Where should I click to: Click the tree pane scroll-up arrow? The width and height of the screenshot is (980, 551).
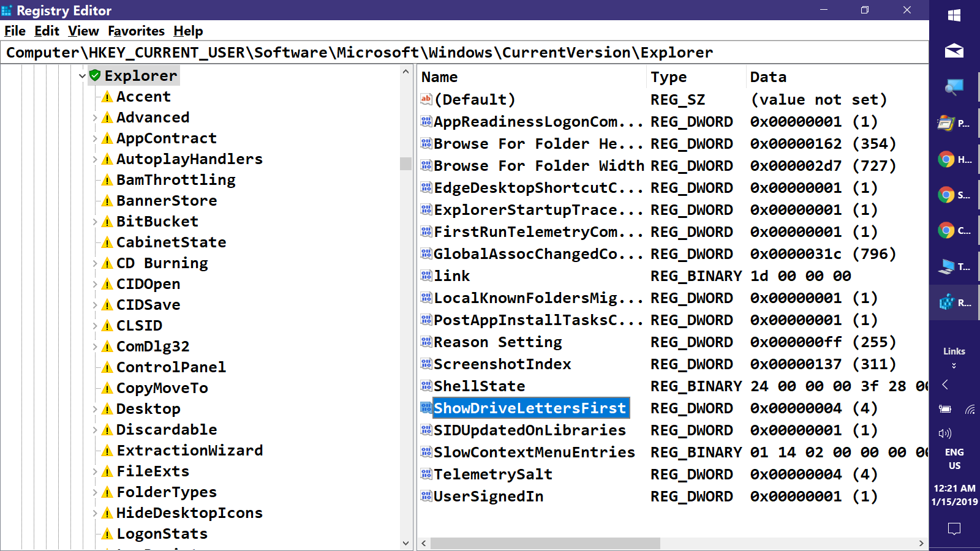click(405, 72)
